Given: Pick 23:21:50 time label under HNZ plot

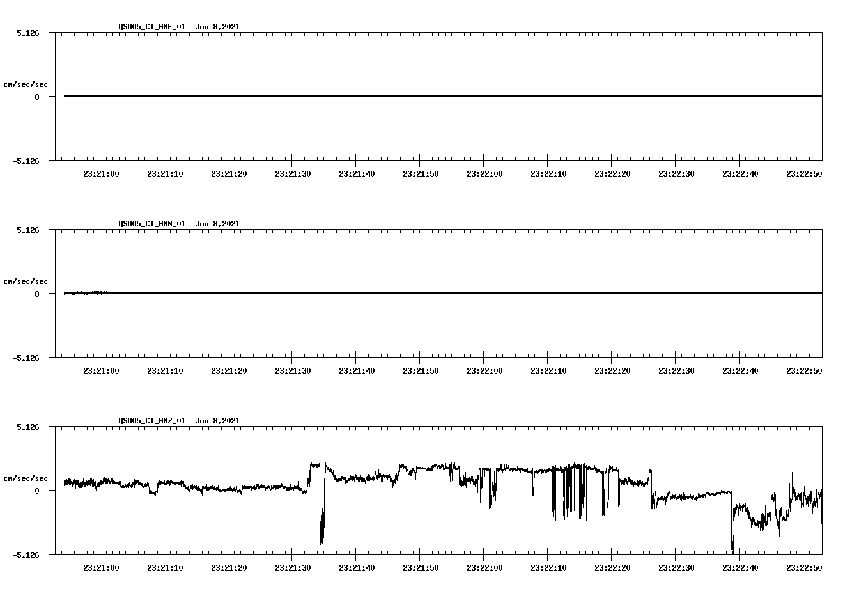Looking at the screenshot, I should tap(421, 567).
